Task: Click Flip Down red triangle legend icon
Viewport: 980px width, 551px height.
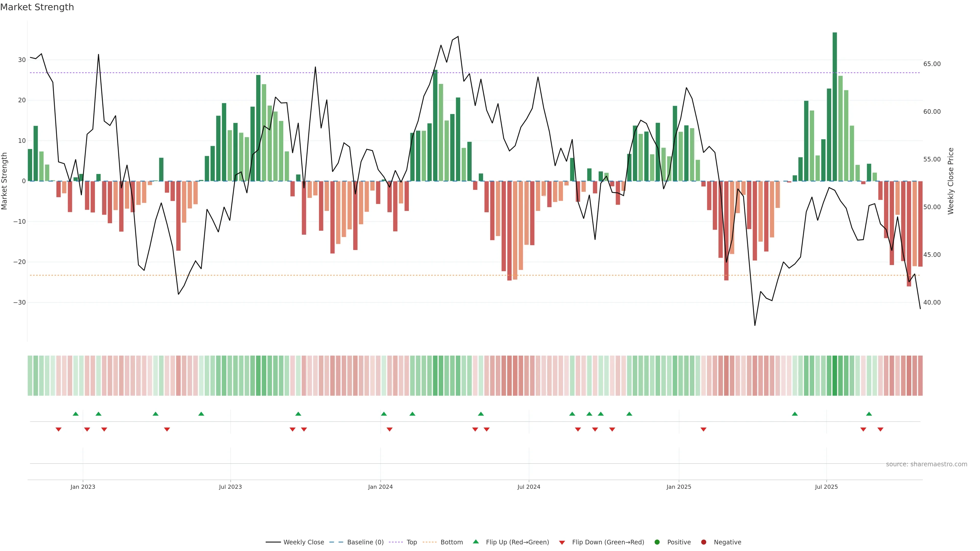Action: (562, 543)
